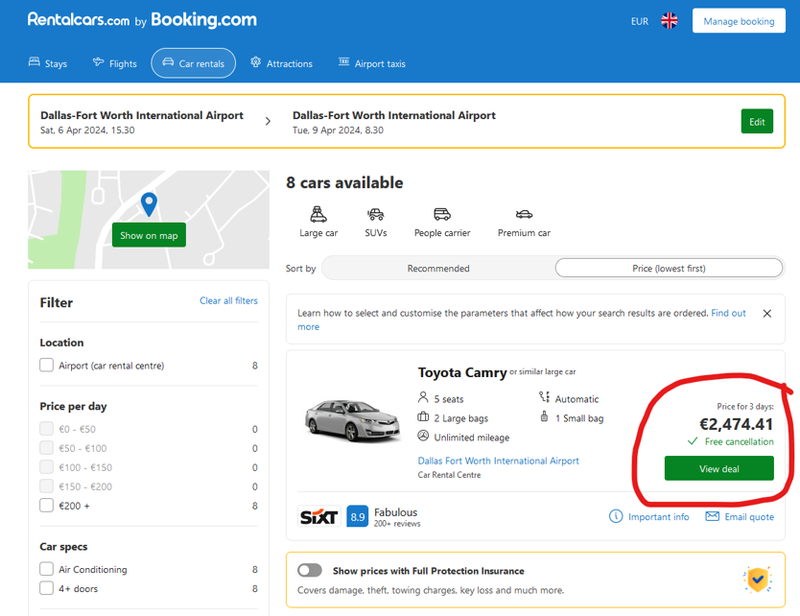The image size is (800, 616).
Task: Click the 2 Large bags suitcase icon
Action: pos(423,417)
